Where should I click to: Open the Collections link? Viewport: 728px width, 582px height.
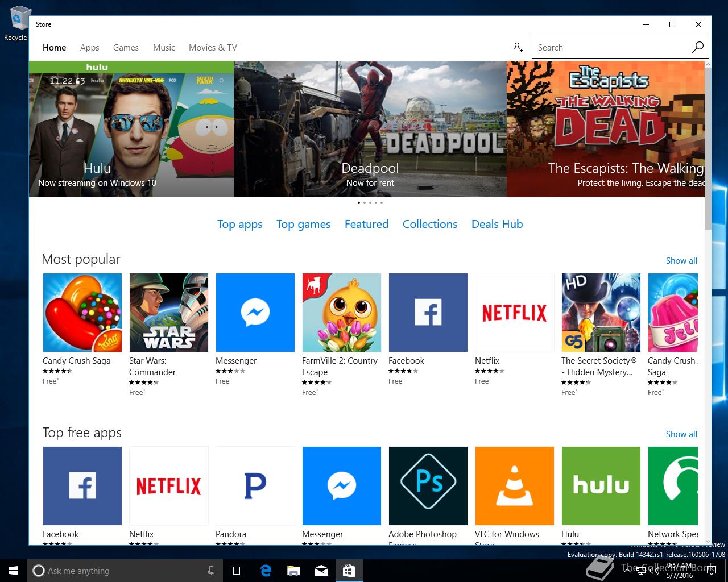[x=430, y=224]
